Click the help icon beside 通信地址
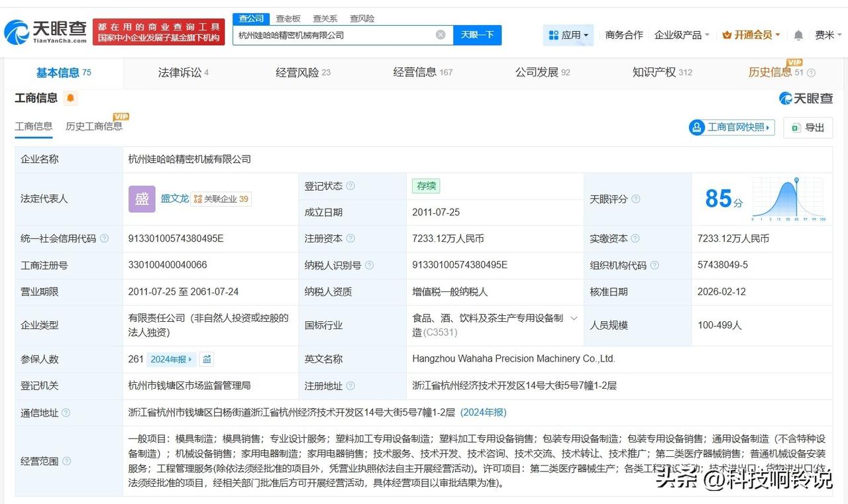The image size is (848, 504). (x=66, y=413)
